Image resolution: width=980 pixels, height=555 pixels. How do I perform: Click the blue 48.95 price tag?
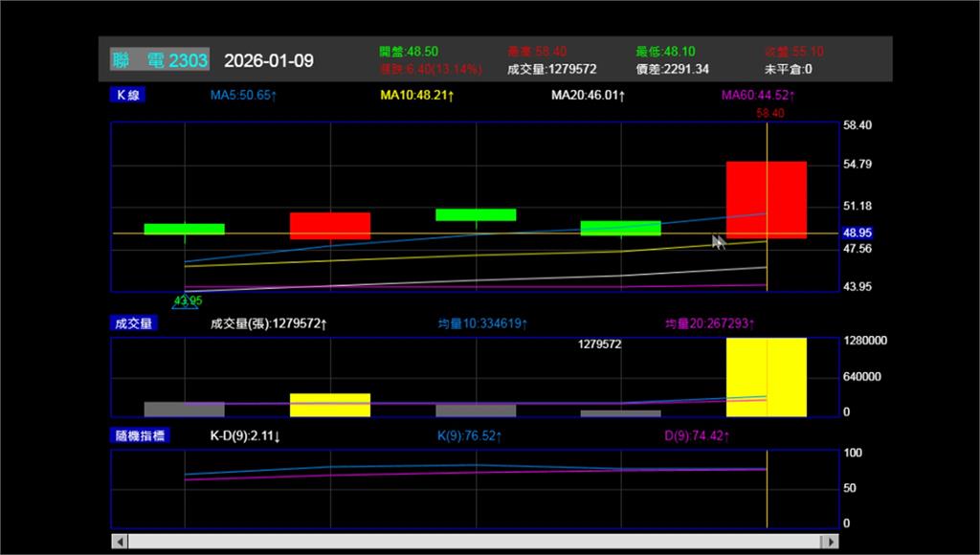click(857, 233)
